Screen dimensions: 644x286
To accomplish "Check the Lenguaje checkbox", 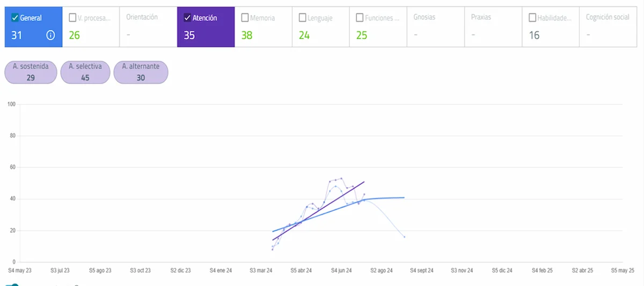I will [303, 18].
